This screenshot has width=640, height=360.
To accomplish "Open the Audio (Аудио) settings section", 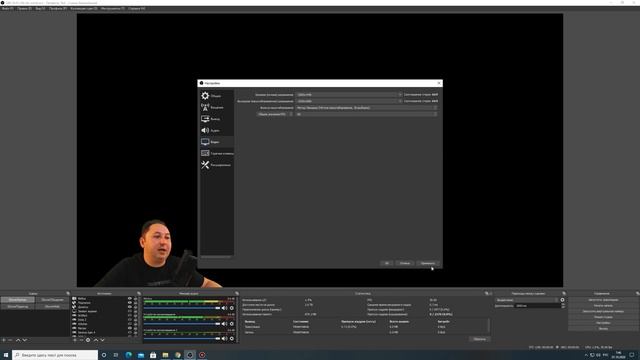I will (x=216, y=130).
